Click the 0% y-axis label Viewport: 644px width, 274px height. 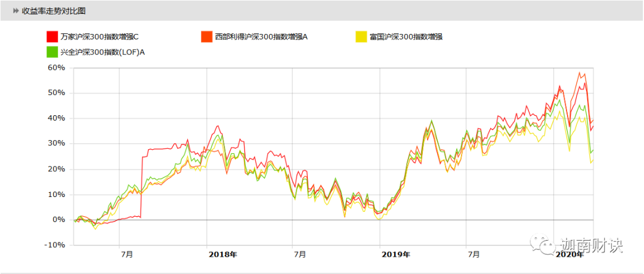tap(59, 220)
